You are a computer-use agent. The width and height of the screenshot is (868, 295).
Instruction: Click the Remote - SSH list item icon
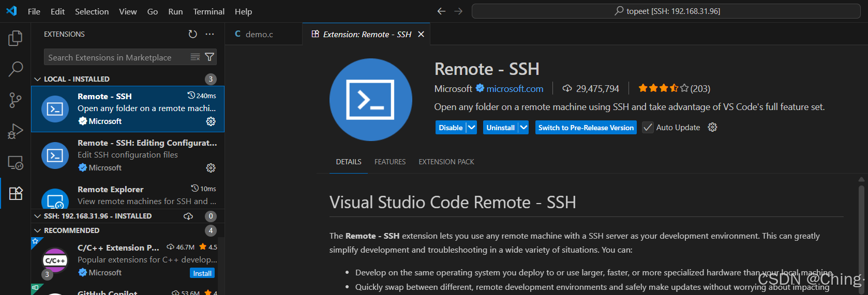pos(55,109)
